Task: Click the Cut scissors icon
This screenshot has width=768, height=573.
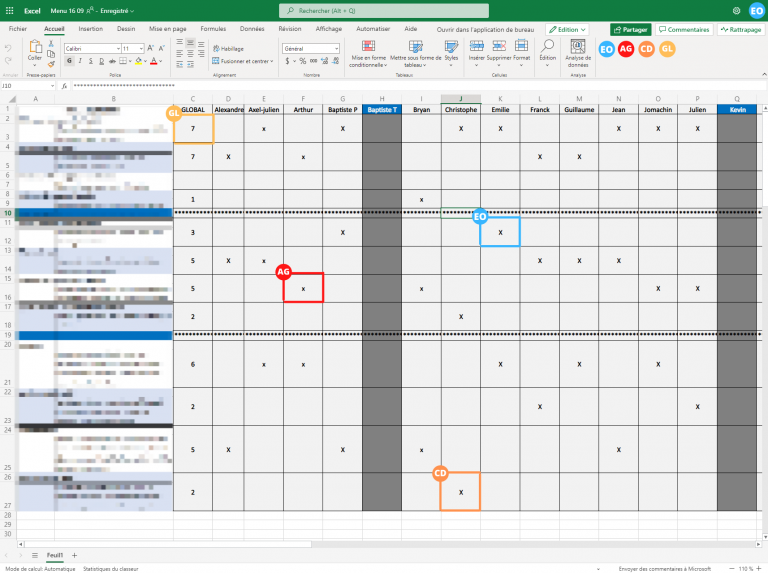Action: click(x=50, y=44)
